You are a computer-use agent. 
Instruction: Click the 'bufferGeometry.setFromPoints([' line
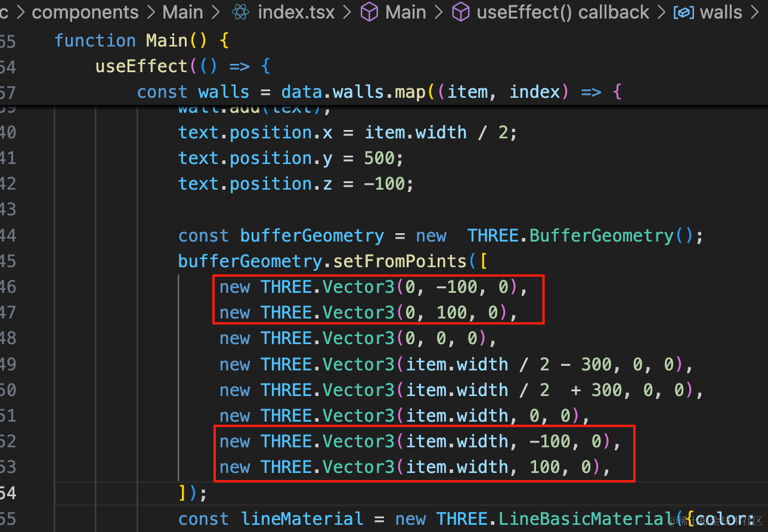333,261
